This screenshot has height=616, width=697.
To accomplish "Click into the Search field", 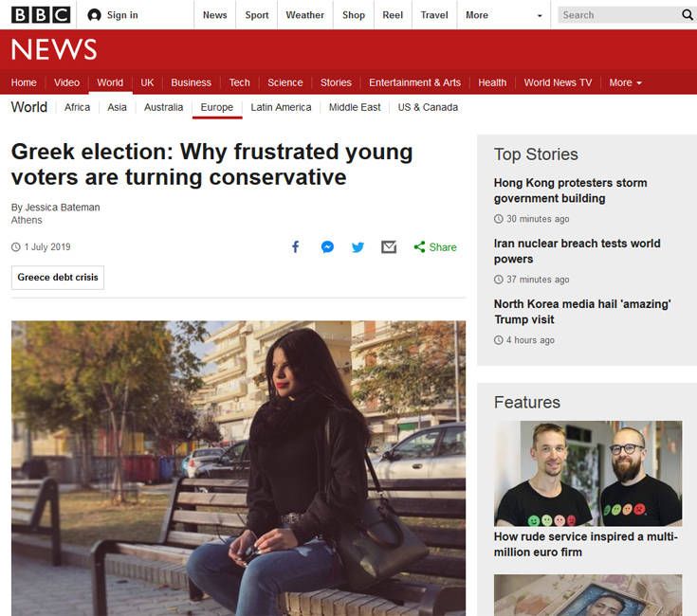I will click(x=616, y=15).
